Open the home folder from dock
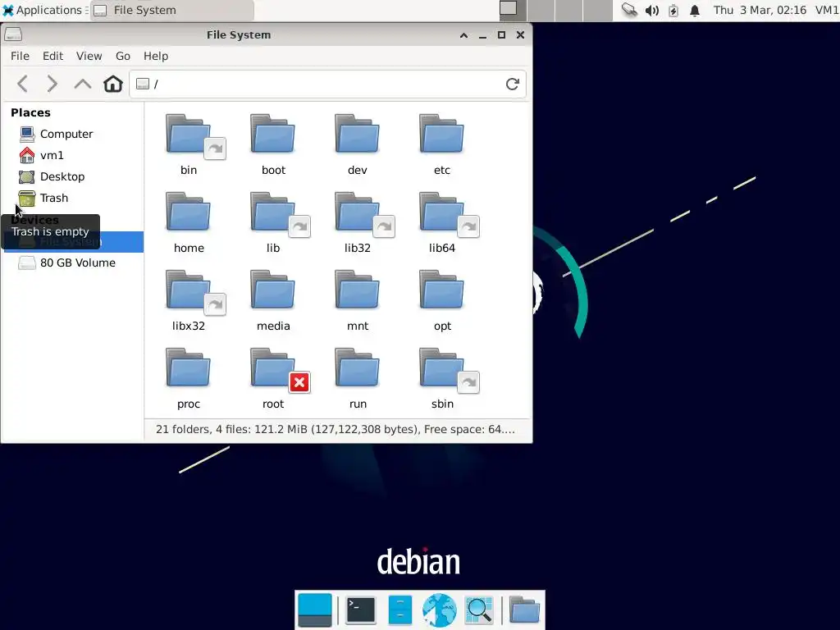The height and width of the screenshot is (630, 840). (524, 610)
